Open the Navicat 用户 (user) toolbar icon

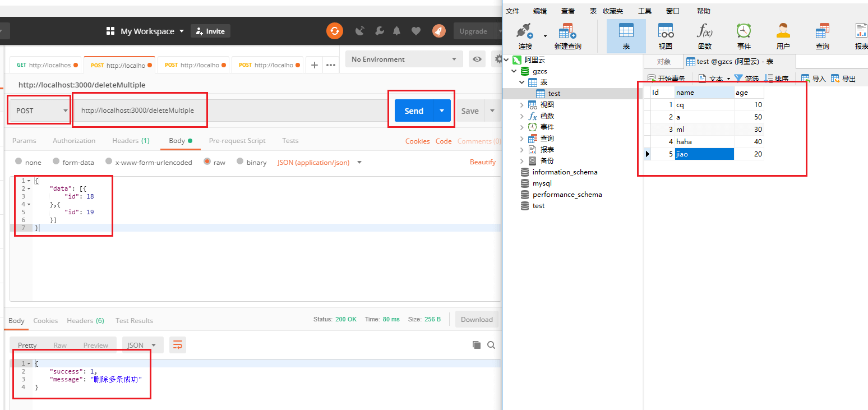[783, 36]
